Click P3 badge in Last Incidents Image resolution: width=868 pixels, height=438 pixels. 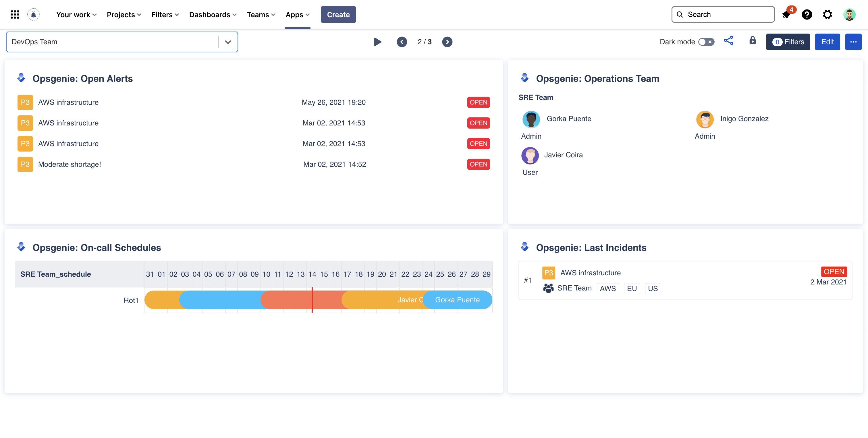tap(549, 273)
